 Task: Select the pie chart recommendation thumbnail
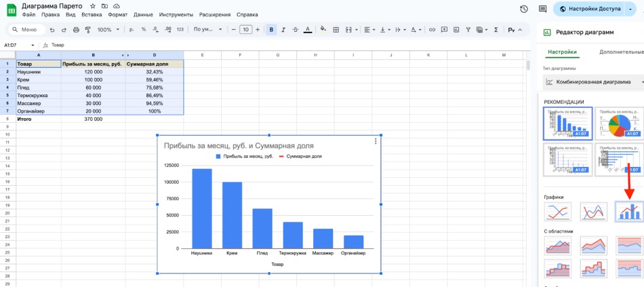[x=618, y=122]
